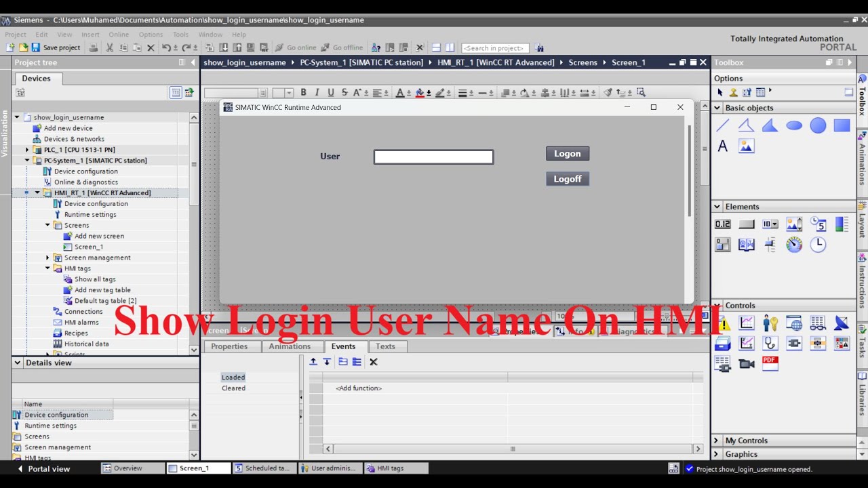Open the Project menu

[x=16, y=35]
